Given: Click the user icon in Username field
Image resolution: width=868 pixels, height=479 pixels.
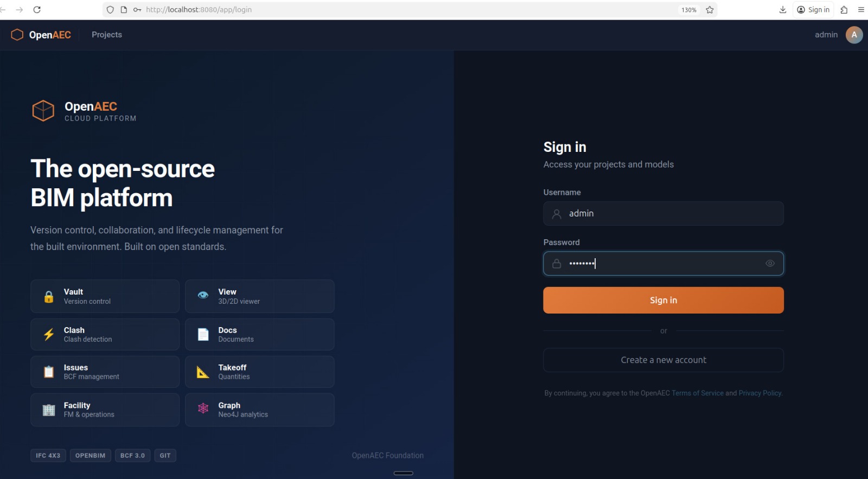Looking at the screenshot, I should click(557, 214).
